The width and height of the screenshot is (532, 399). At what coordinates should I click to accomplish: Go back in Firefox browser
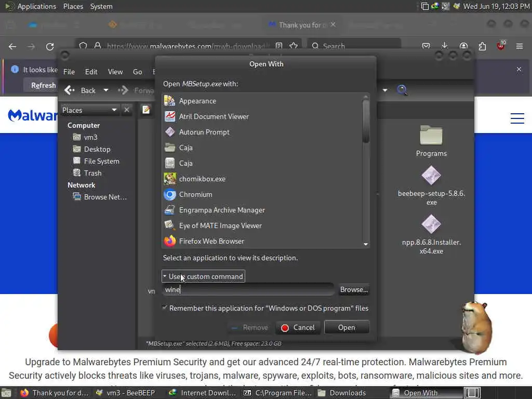point(12,46)
